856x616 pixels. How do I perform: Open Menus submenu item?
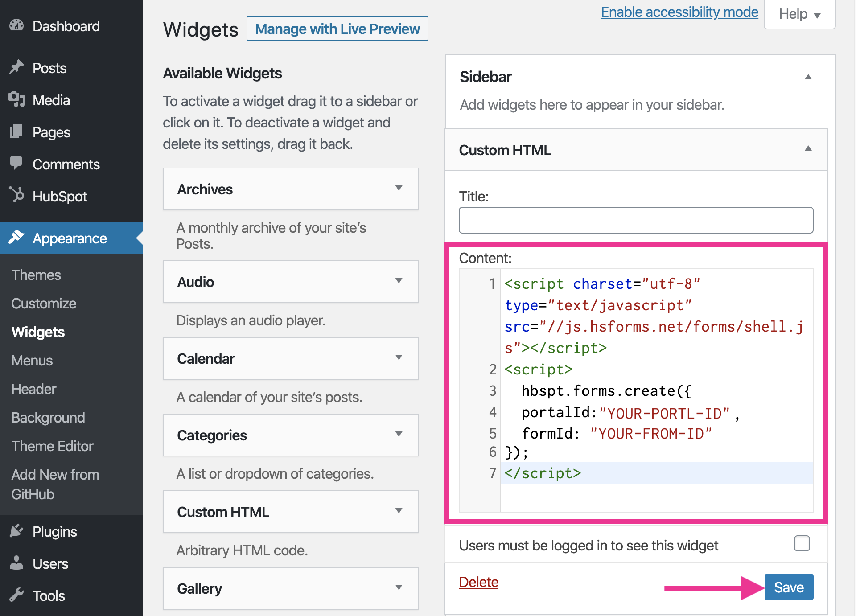[x=32, y=361]
